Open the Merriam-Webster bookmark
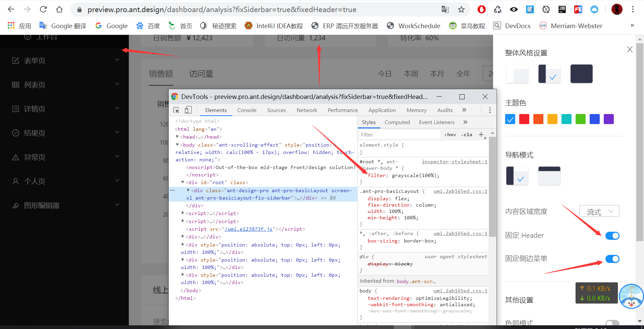The width and height of the screenshot is (644, 329). (x=571, y=26)
